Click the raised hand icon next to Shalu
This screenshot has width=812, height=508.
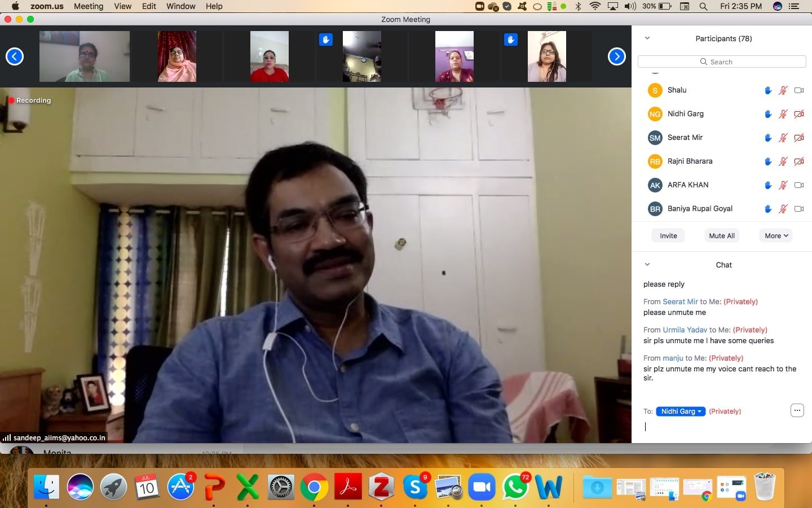[767, 90]
